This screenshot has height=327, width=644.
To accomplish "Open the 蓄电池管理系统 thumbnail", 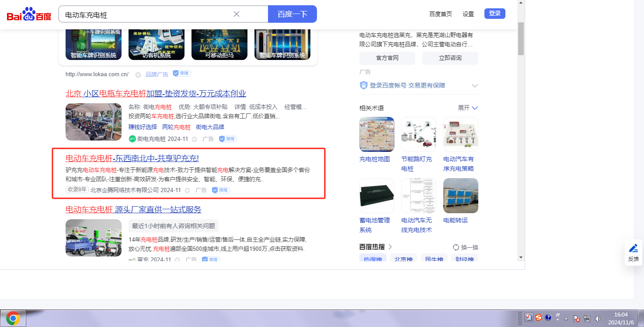I will coord(377,196).
